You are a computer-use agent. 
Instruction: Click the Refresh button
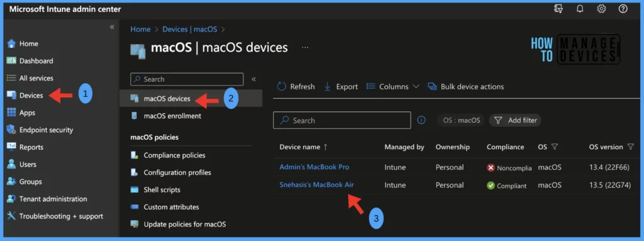(x=296, y=86)
